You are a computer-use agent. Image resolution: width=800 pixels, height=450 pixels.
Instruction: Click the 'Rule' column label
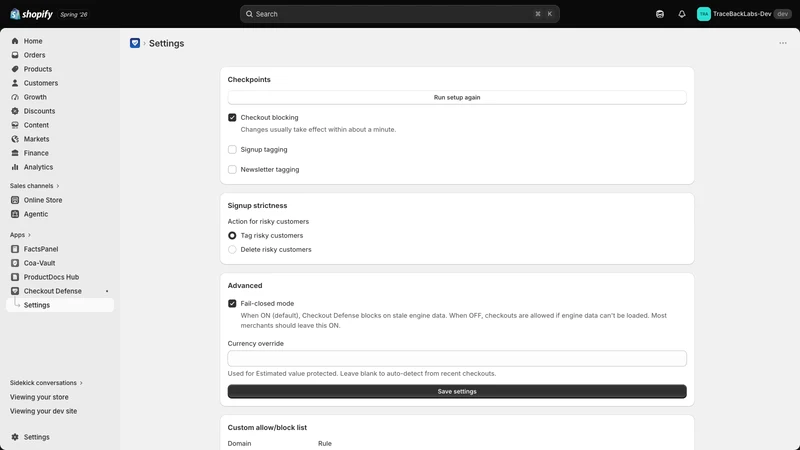(x=324, y=443)
